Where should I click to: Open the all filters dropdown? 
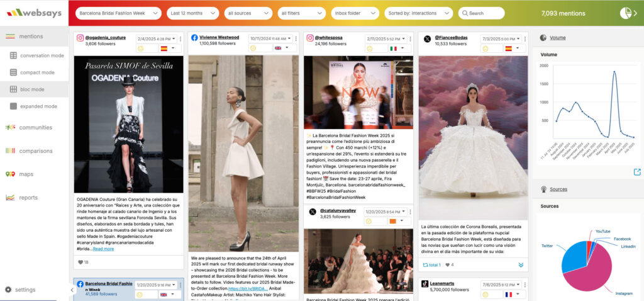(x=301, y=13)
